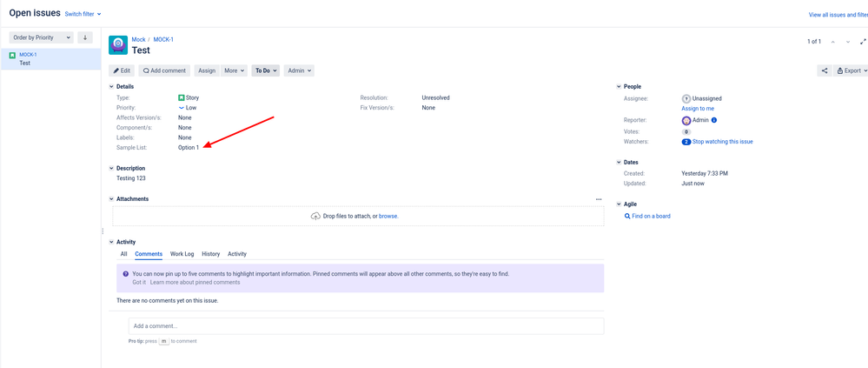Select the Comments tab
Image resolution: width=868 pixels, height=368 pixels.
[x=149, y=254]
